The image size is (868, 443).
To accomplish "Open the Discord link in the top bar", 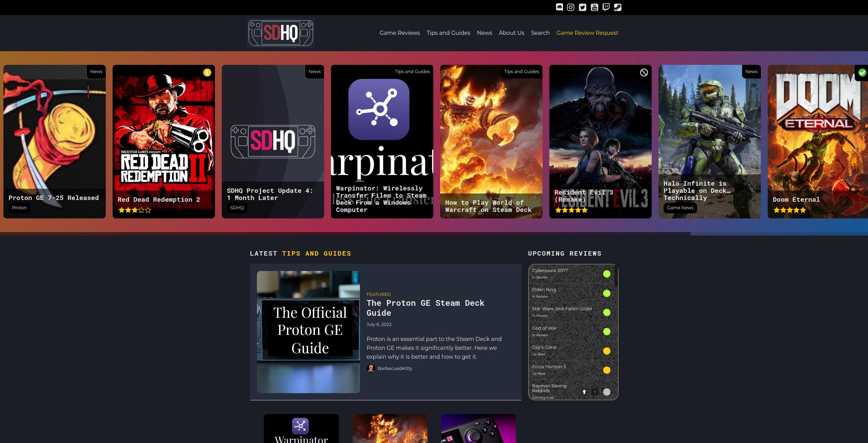I will pyautogui.click(x=559, y=7).
